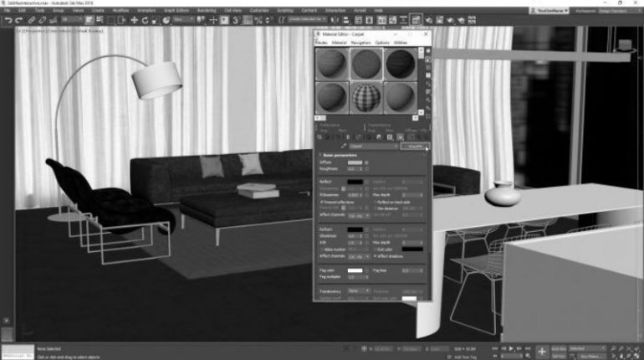644x360 pixels.
Task: Toggle the Abbe number checkbox
Action: point(322,249)
